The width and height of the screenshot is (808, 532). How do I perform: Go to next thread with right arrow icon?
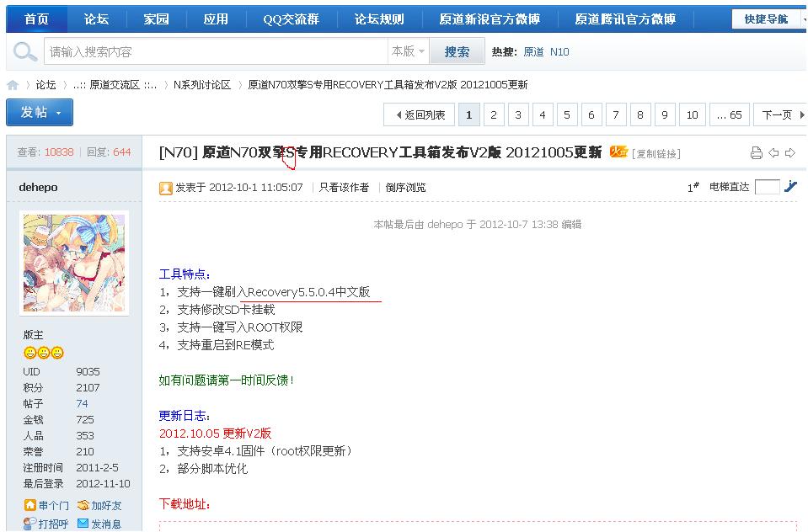click(790, 153)
